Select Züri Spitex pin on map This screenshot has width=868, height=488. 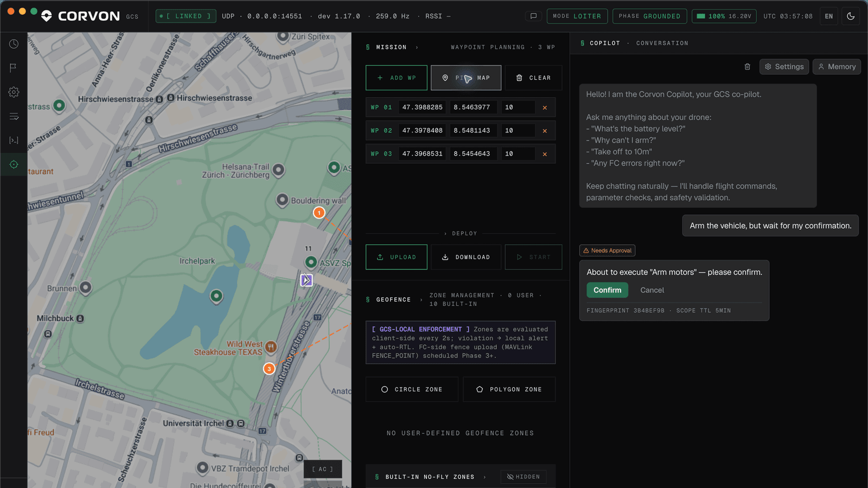click(x=283, y=37)
